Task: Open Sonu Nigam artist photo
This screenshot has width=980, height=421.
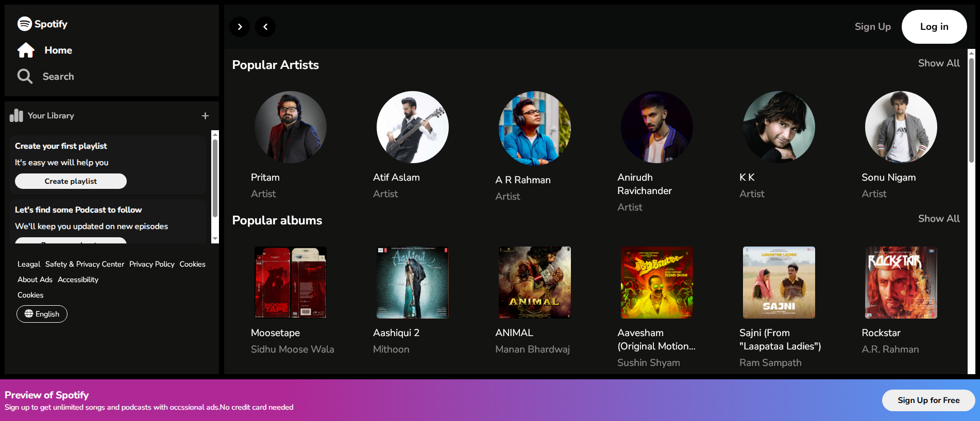Action: (x=901, y=127)
